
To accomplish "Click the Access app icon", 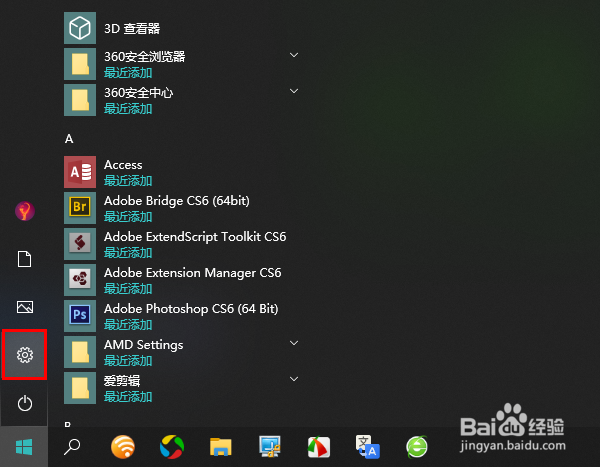I will click(x=80, y=172).
